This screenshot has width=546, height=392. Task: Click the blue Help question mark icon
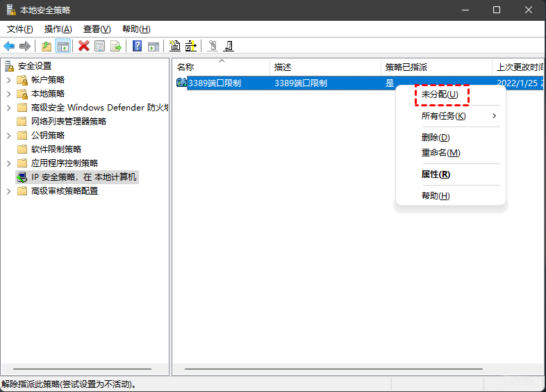(138, 46)
